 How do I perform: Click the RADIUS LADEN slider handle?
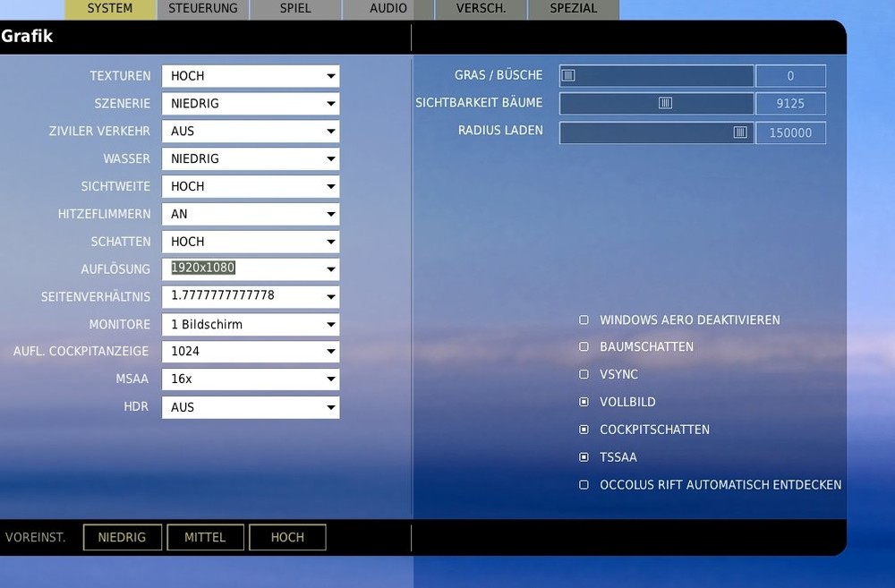[740, 132]
